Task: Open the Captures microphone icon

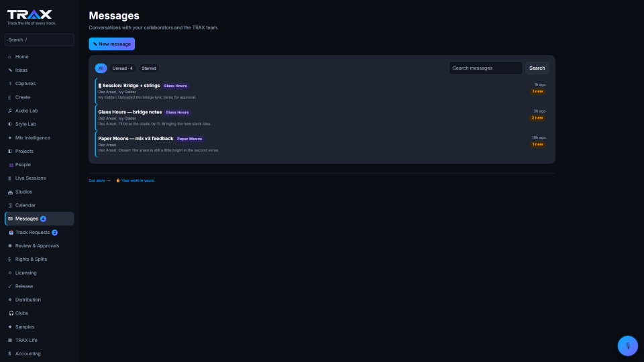Action: tap(10, 84)
